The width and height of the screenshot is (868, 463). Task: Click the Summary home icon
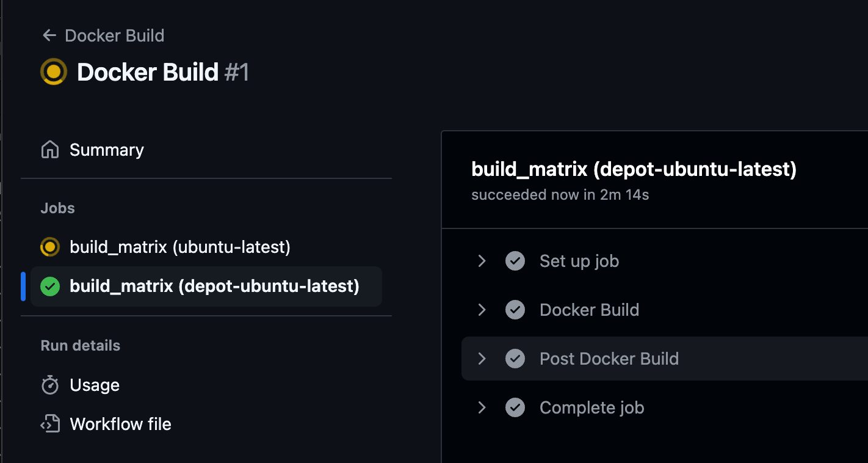(x=50, y=150)
